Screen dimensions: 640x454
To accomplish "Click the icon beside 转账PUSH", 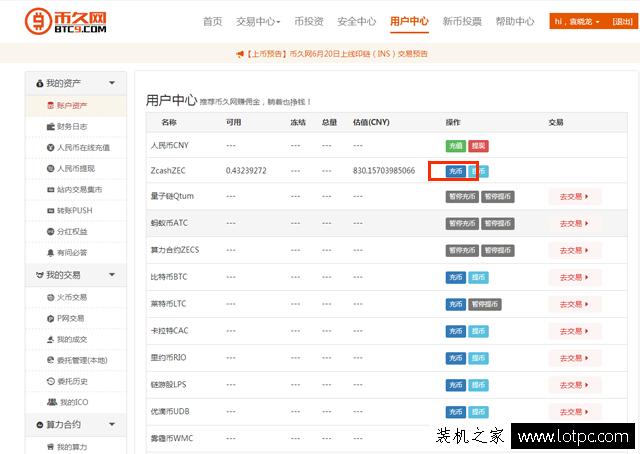I will coord(51,211).
